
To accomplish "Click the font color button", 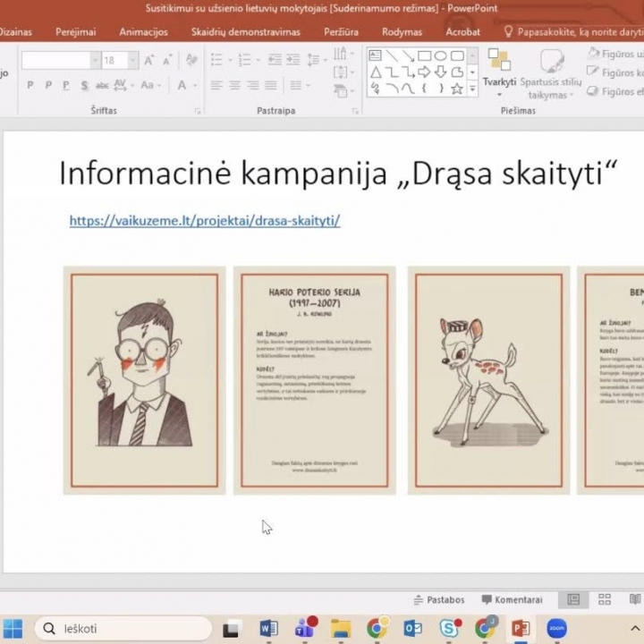I will pos(182,86).
